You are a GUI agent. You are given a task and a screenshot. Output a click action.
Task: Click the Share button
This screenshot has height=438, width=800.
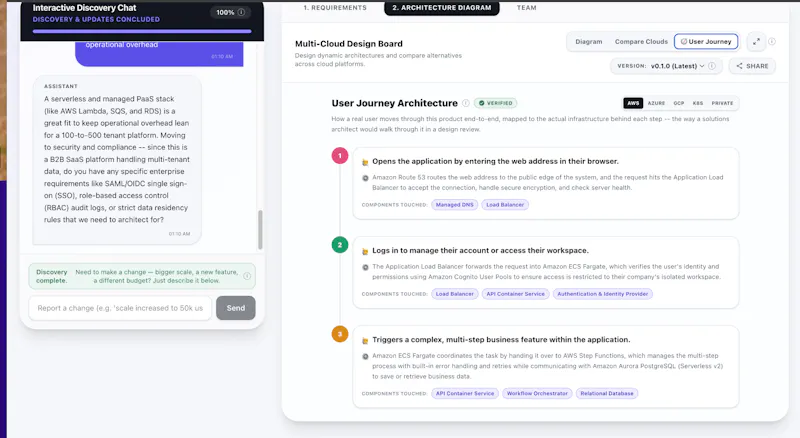(752, 66)
